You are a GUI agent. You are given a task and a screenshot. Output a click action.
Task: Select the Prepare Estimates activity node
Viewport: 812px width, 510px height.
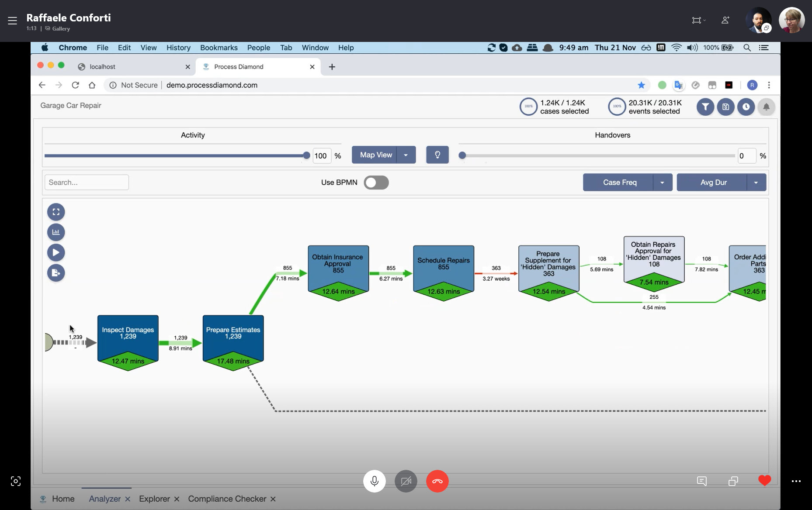[233, 343]
